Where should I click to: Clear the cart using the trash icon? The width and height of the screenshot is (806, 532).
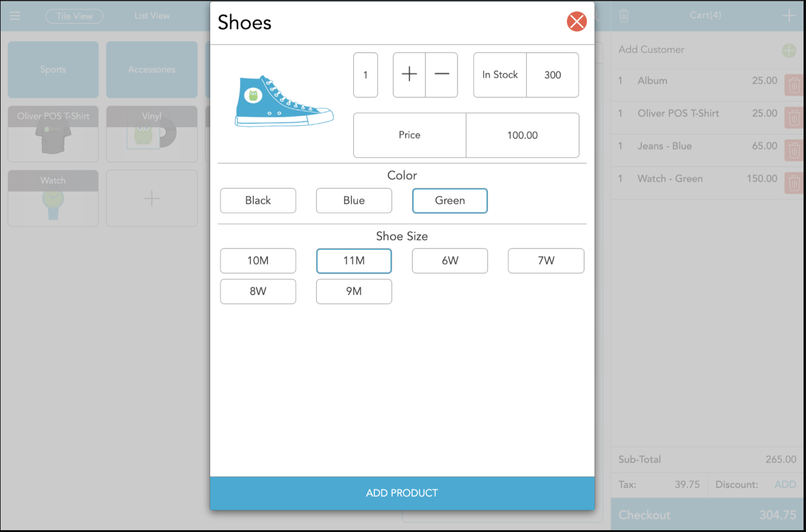(x=624, y=15)
